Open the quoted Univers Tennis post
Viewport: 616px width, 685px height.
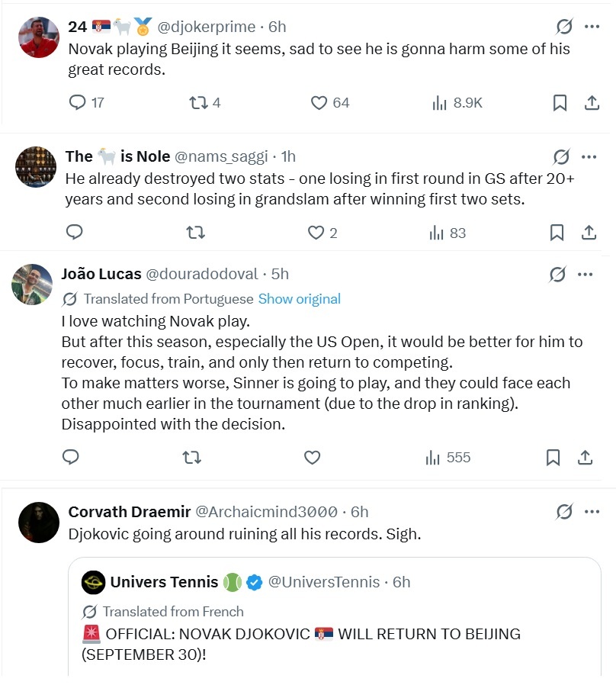[x=335, y=617]
